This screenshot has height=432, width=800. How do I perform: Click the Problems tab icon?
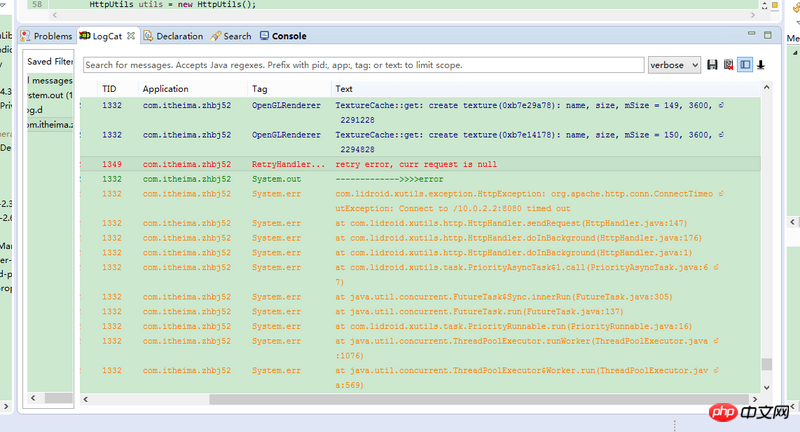27,36
